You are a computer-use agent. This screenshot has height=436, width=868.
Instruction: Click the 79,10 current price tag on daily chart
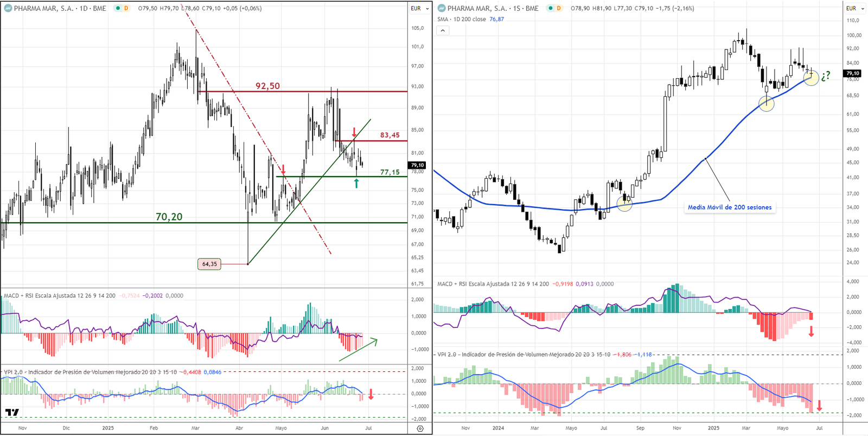pos(417,165)
